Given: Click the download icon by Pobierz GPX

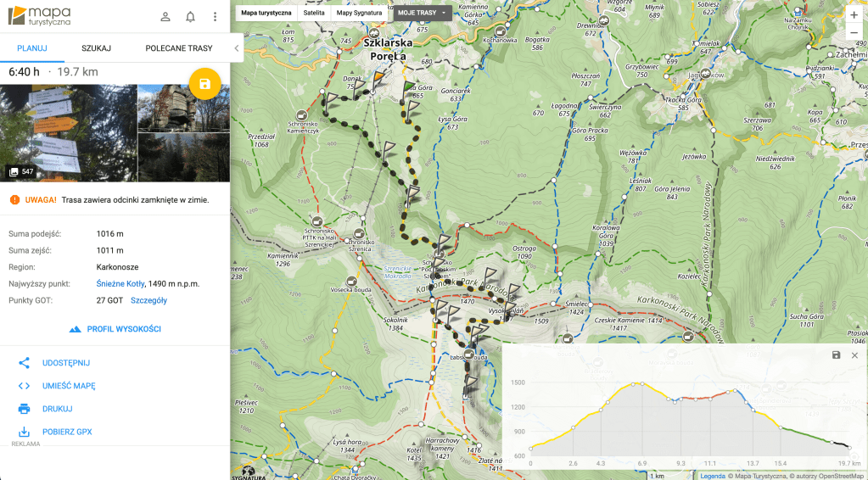Looking at the screenshot, I should click(x=25, y=432).
